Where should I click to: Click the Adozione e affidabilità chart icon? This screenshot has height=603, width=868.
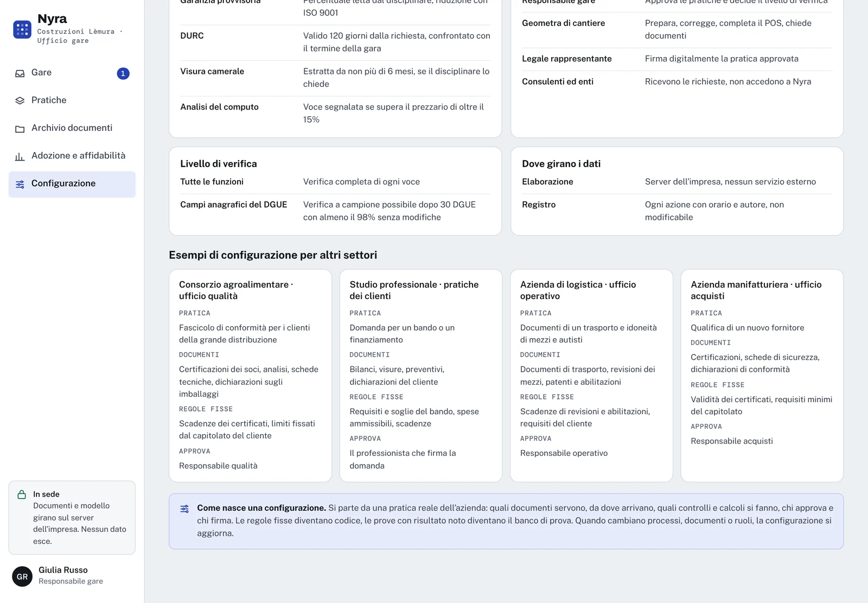pyautogui.click(x=20, y=156)
